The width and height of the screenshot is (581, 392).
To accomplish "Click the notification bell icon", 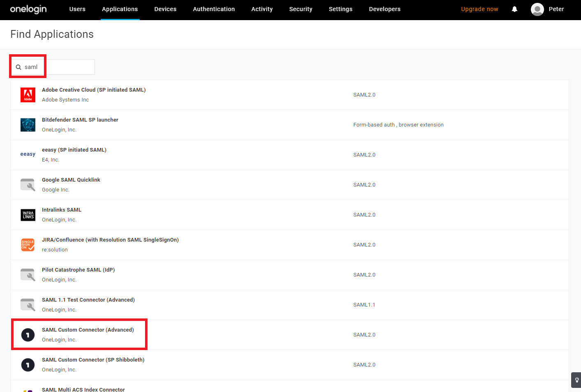I will pyautogui.click(x=514, y=9).
